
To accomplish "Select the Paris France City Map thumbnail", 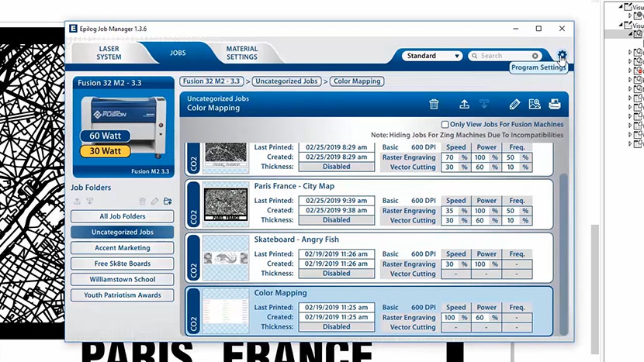I will (225, 204).
